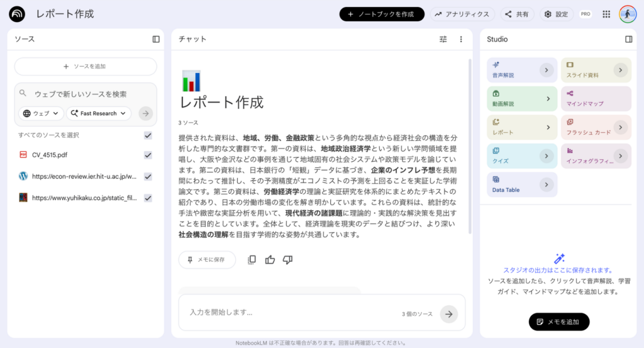The image size is (644, 348).
Task: Click the search magnifier icon in source search
Action: (x=23, y=93)
